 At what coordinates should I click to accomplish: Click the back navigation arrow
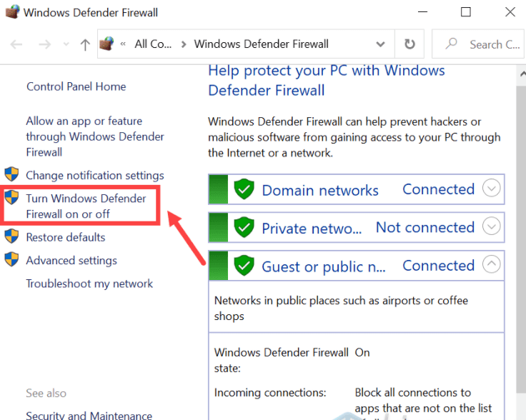(16, 44)
